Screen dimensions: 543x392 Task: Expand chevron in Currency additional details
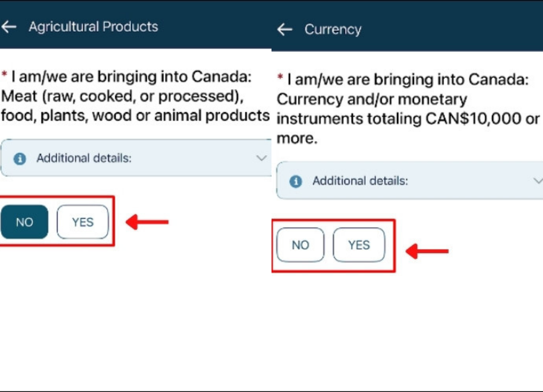537,181
